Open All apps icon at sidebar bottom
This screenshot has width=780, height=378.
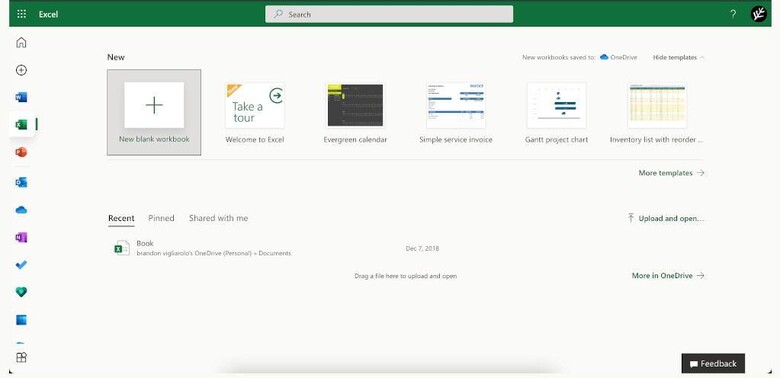21,358
